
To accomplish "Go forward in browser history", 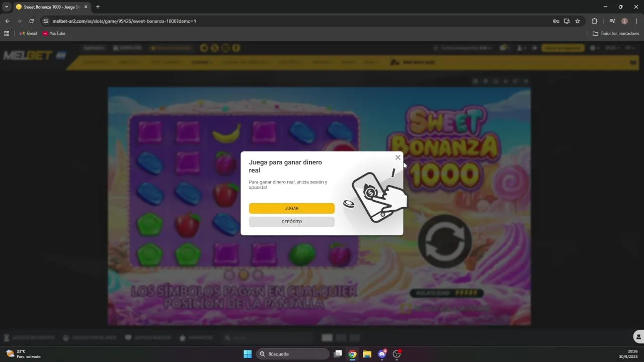I will (19, 21).
